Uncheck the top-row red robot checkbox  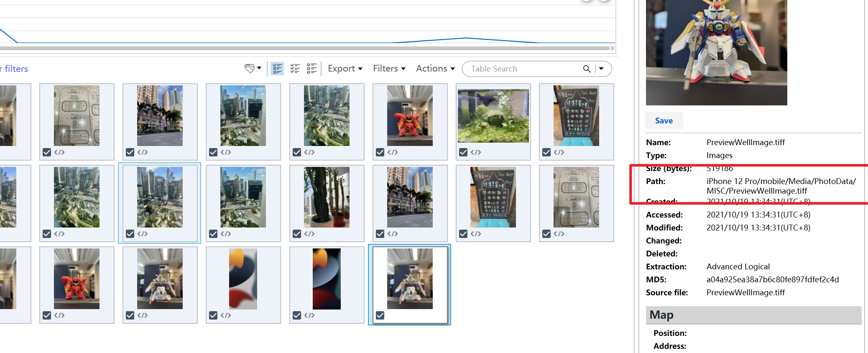(x=380, y=152)
